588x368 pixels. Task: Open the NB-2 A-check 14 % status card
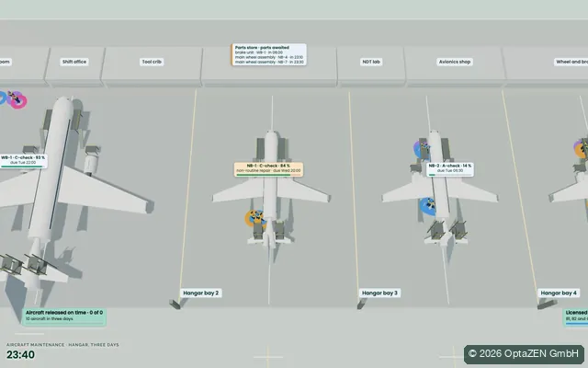tap(449, 169)
